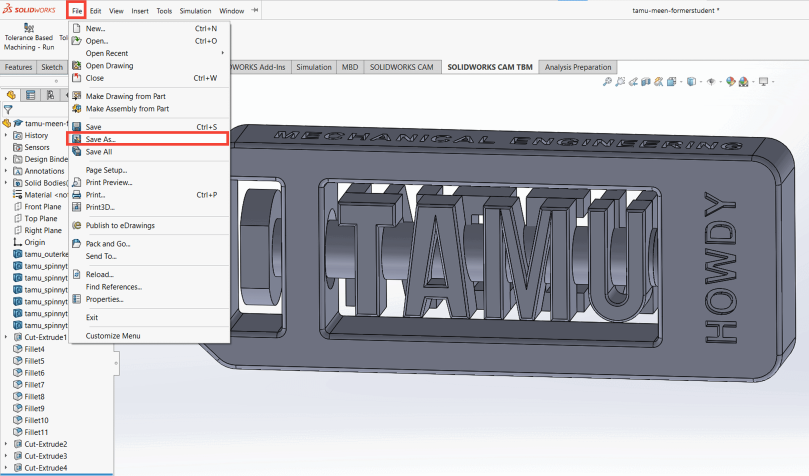Switch to the Analysis Preparation tab
Image resolution: width=809 pixels, height=476 pixels.
click(x=578, y=67)
